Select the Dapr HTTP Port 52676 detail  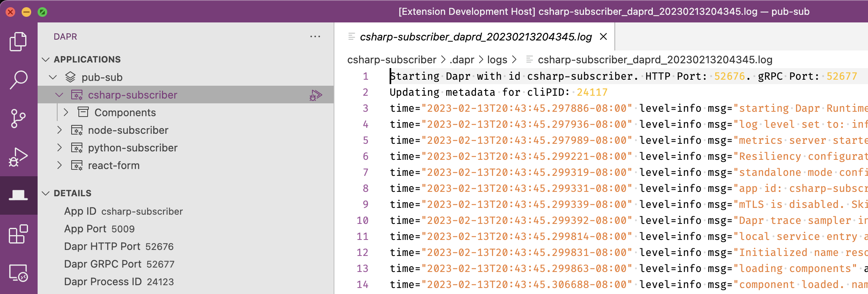point(119,246)
